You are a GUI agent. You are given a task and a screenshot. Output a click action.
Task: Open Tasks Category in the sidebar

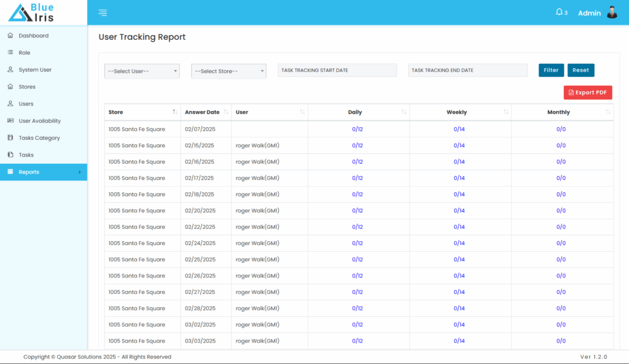(39, 138)
